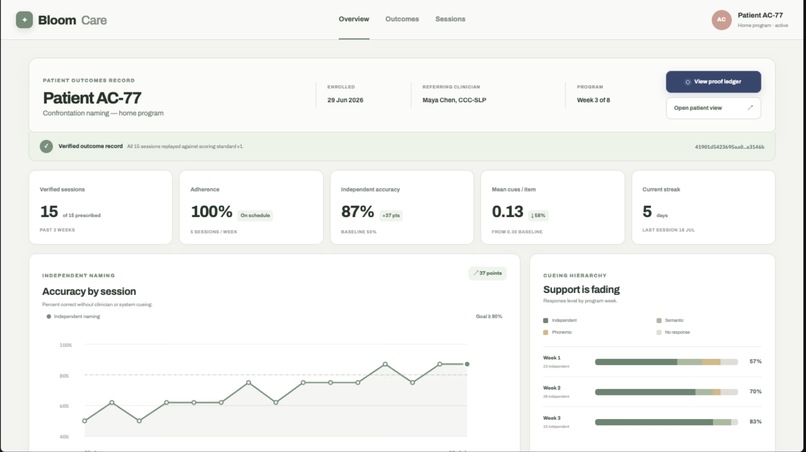Click the Week 3 row label

click(x=552, y=418)
